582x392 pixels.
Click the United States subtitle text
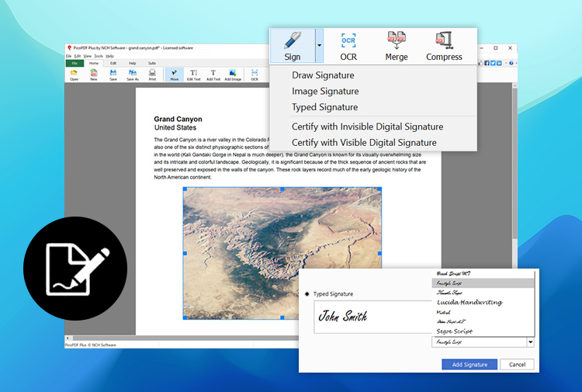pyautogui.click(x=175, y=128)
